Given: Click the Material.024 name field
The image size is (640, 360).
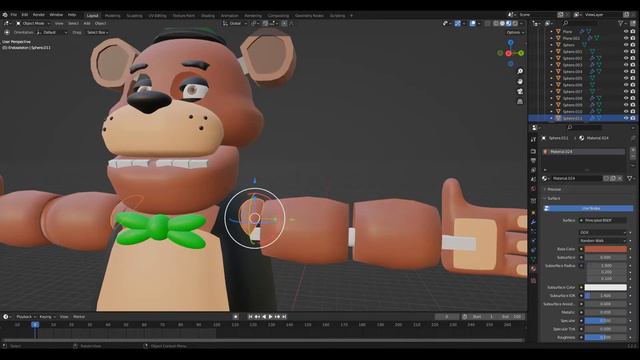Looking at the screenshot, I should [576, 178].
